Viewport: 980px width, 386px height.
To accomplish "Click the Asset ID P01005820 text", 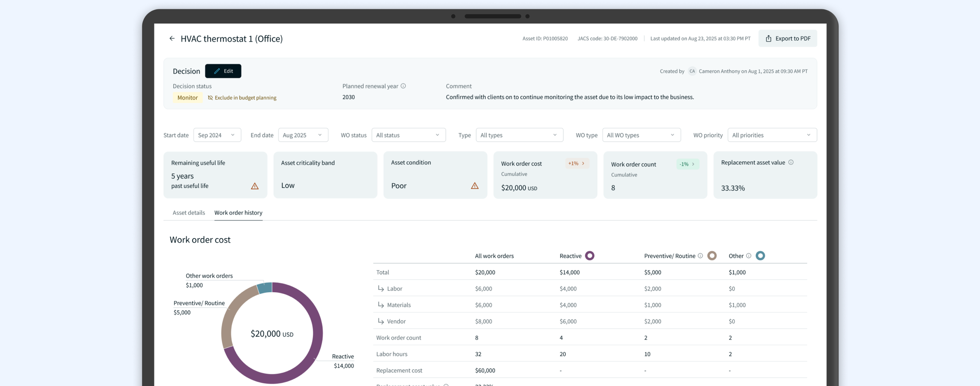I will coord(545,38).
